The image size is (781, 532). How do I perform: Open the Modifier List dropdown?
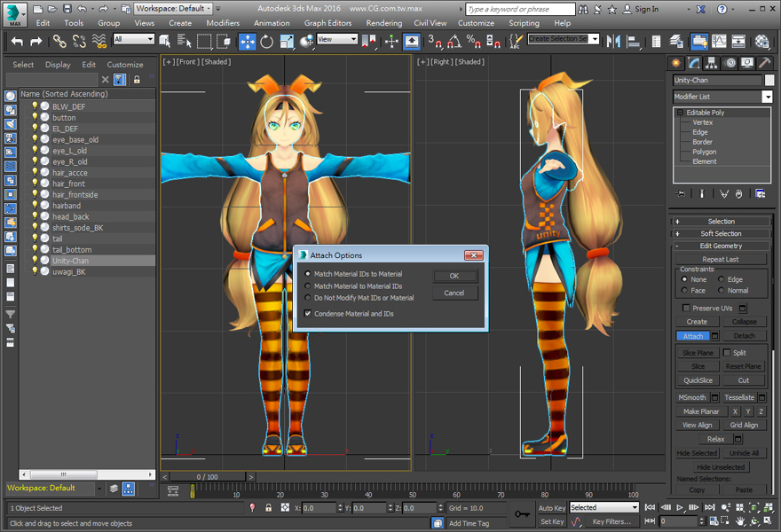pos(767,97)
